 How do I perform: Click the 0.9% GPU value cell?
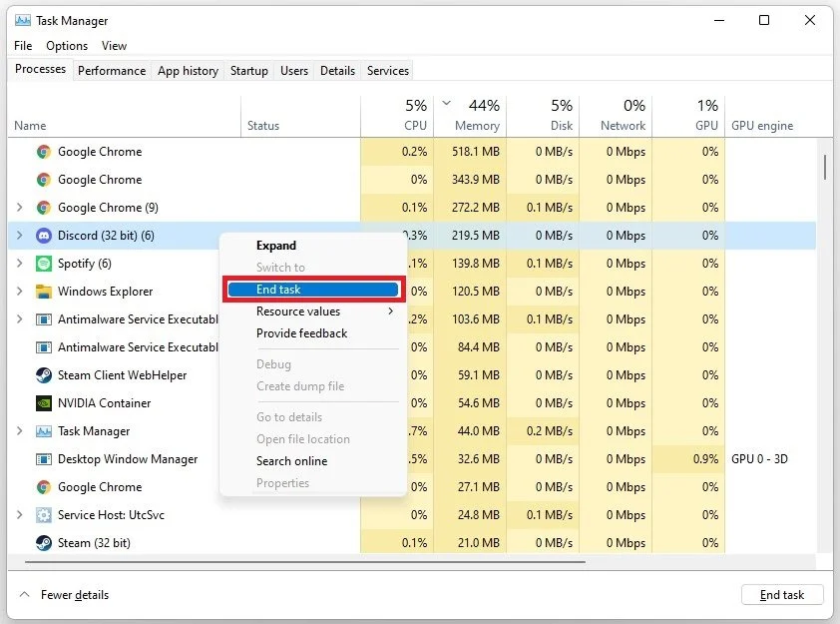688,459
